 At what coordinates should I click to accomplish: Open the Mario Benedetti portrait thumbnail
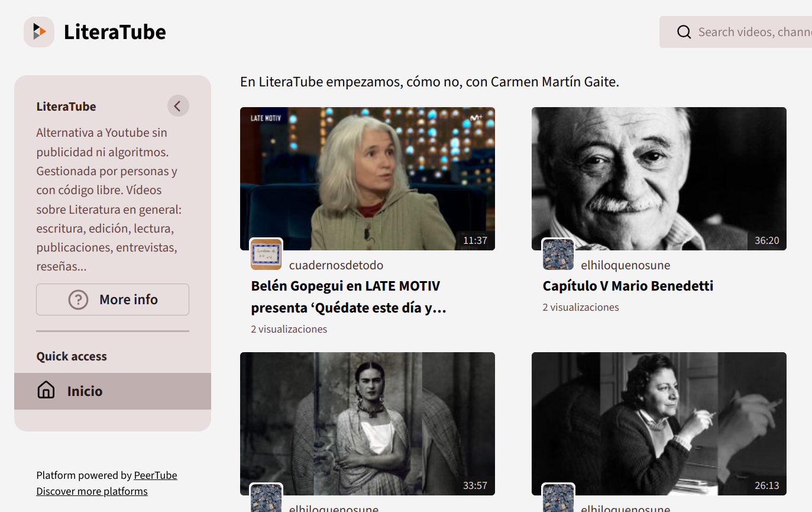pyautogui.click(x=659, y=179)
